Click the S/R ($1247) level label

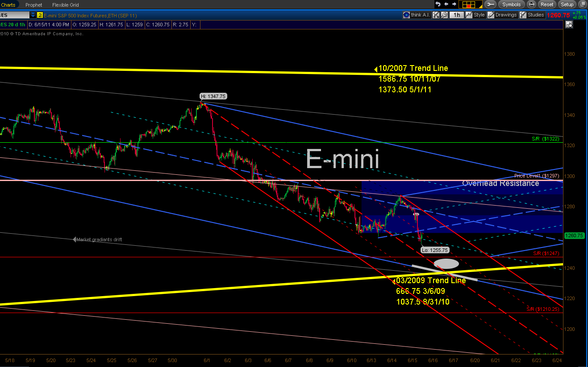[546, 253]
